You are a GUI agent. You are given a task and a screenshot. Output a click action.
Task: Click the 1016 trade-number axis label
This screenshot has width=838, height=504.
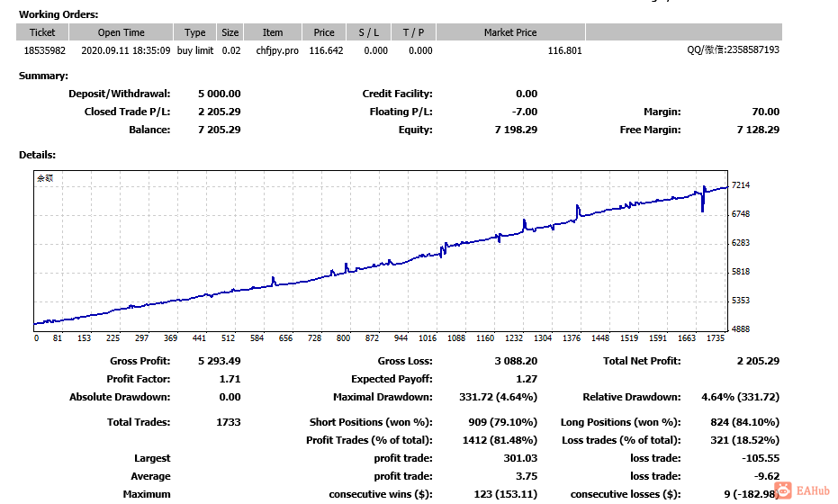click(x=428, y=338)
